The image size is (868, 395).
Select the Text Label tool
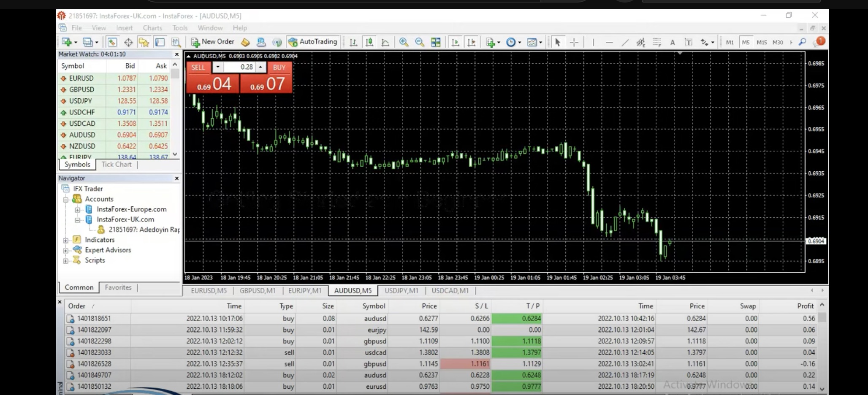click(x=689, y=42)
